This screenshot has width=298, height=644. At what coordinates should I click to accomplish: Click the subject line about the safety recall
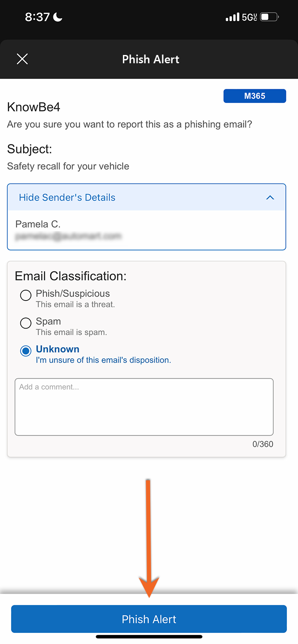pos(68,166)
